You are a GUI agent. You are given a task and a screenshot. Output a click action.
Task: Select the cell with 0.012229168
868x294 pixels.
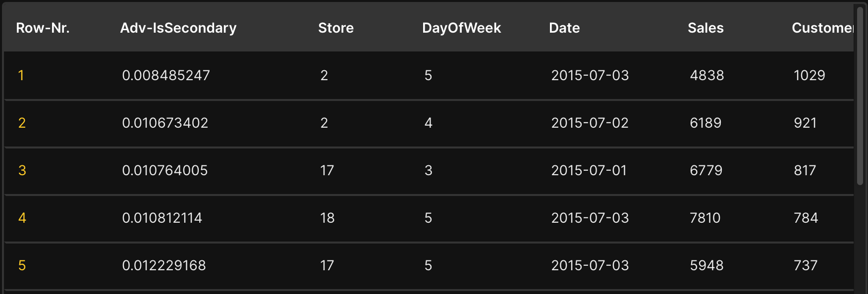tap(164, 265)
